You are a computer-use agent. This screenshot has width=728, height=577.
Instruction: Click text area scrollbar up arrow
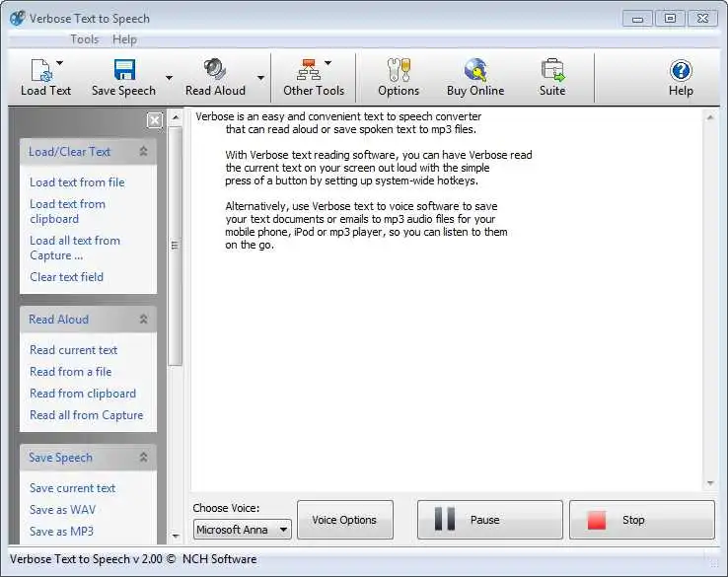coord(710,118)
